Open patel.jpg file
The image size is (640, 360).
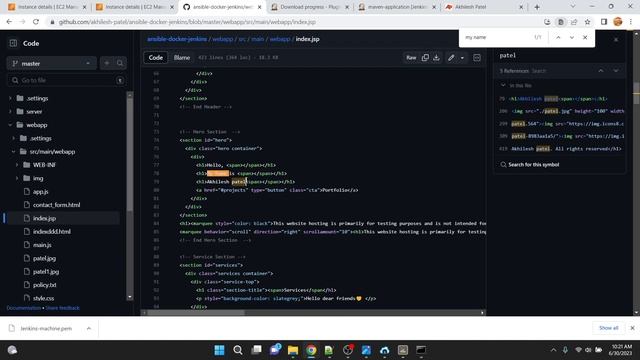tap(44, 258)
